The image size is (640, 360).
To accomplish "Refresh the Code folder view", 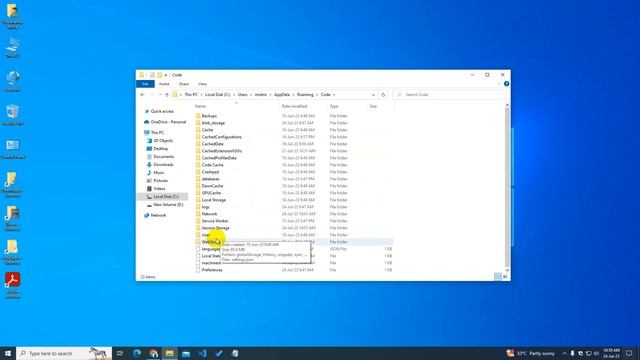I will (383, 95).
